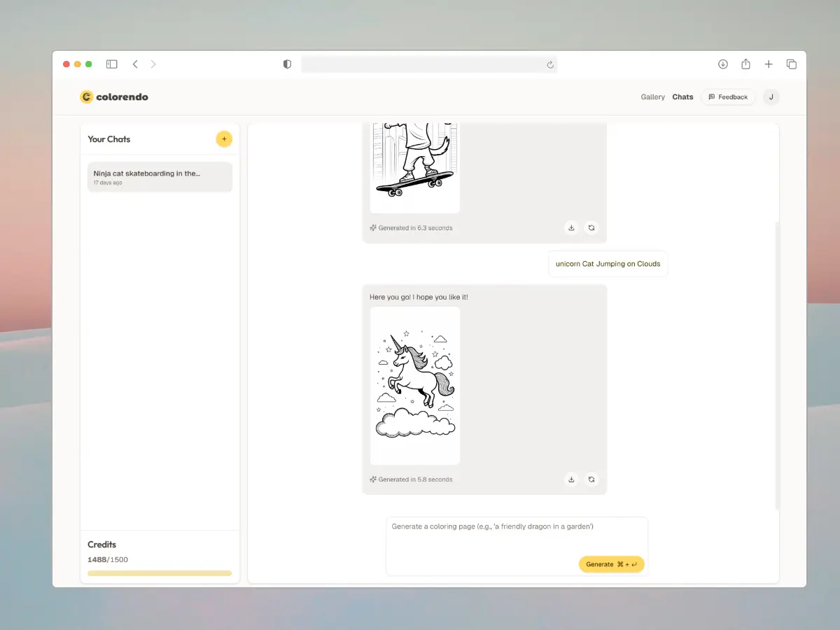The height and width of the screenshot is (630, 840).
Task: Toggle the browser sidebar
Action: pyautogui.click(x=112, y=64)
